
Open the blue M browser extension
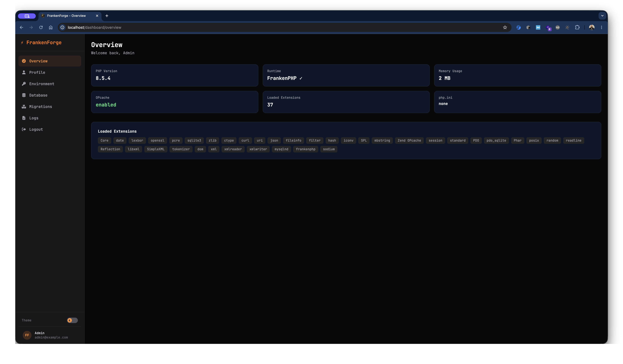[538, 27]
